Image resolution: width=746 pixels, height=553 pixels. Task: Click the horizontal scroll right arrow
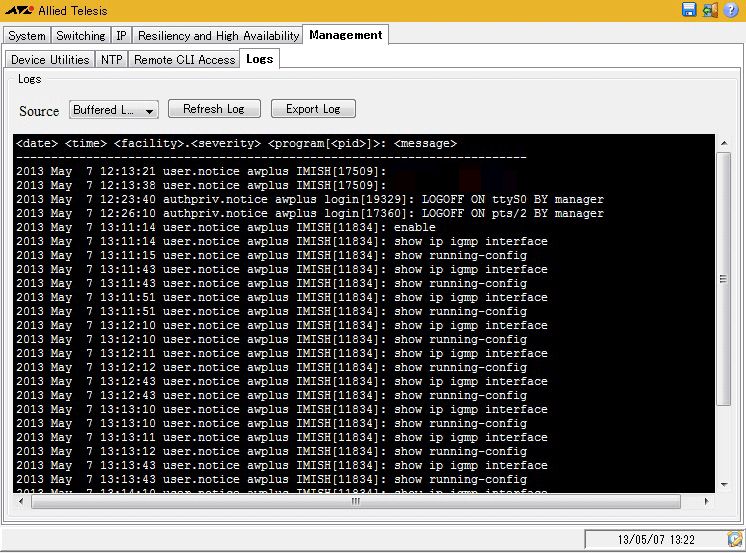pyautogui.click(x=707, y=501)
